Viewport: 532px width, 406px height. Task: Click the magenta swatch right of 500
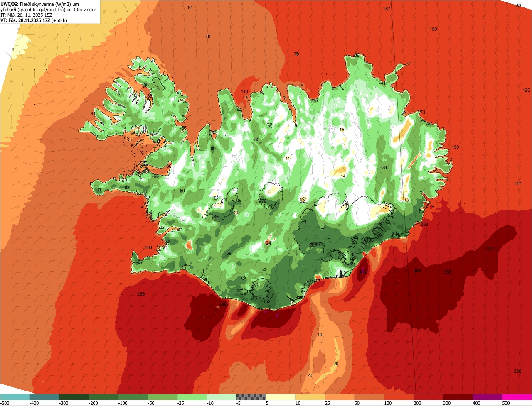[x=517, y=397]
